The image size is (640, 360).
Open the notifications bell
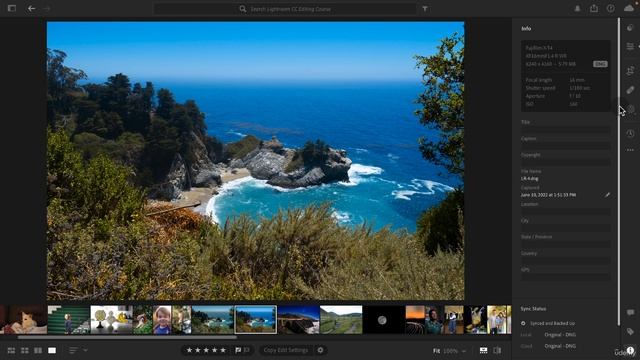pos(577,8)
